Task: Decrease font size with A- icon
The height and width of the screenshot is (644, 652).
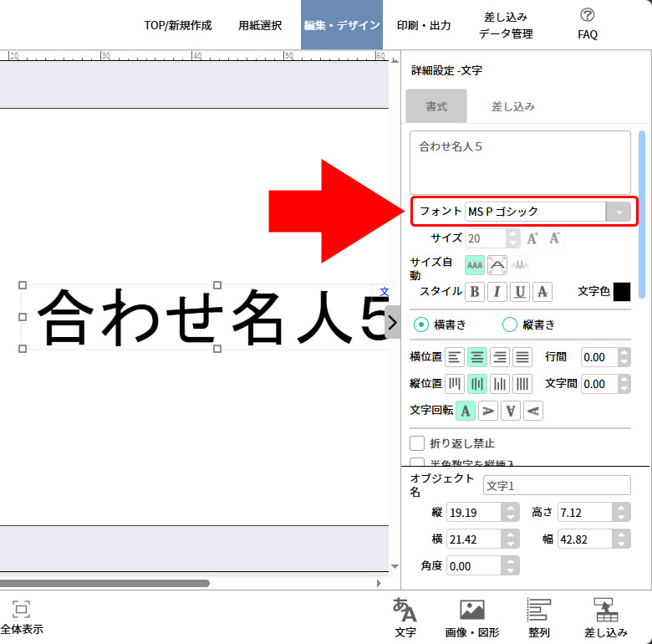Action: point(555,238)
